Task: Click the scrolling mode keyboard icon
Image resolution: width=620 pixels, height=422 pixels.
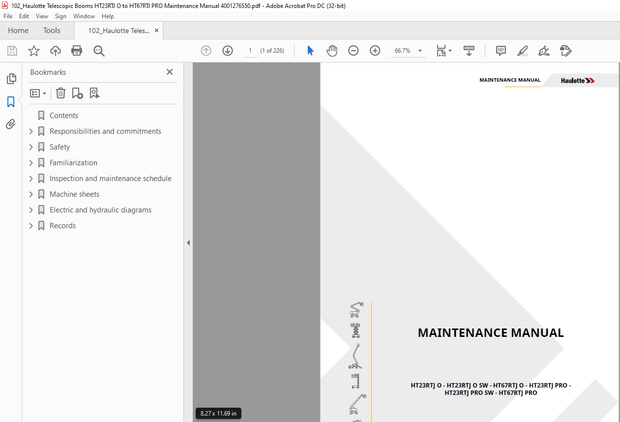Action: [x=469, y=51]
